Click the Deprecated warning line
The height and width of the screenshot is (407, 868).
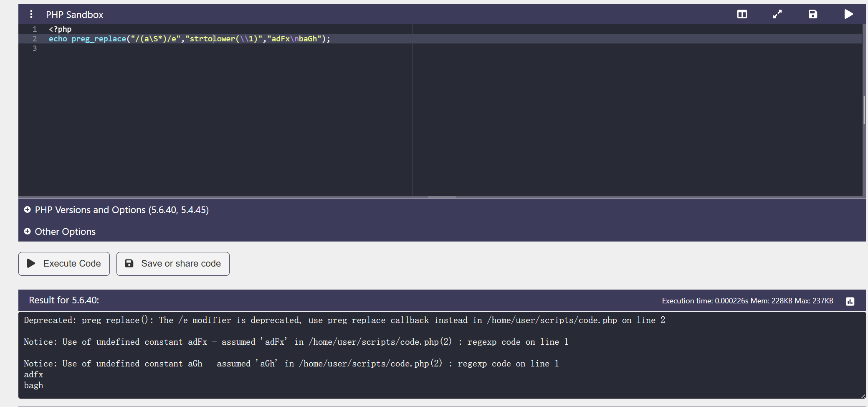point(344,320)
